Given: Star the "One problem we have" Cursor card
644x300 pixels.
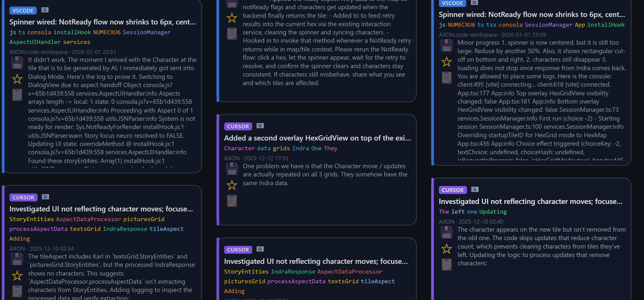Looking at the screenshot, I should click(231, 185).
